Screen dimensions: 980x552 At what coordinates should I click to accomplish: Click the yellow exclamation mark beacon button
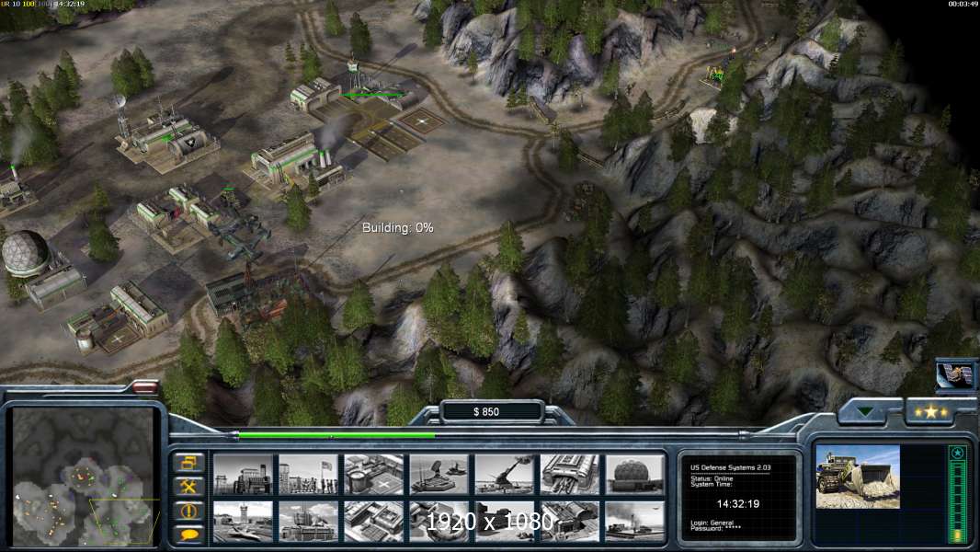point(188,510)
